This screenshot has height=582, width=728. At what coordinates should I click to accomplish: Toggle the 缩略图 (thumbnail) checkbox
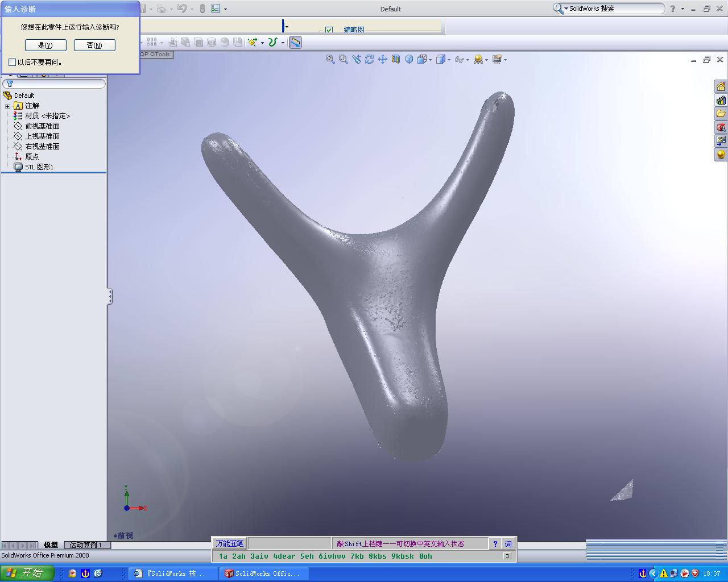329,30
